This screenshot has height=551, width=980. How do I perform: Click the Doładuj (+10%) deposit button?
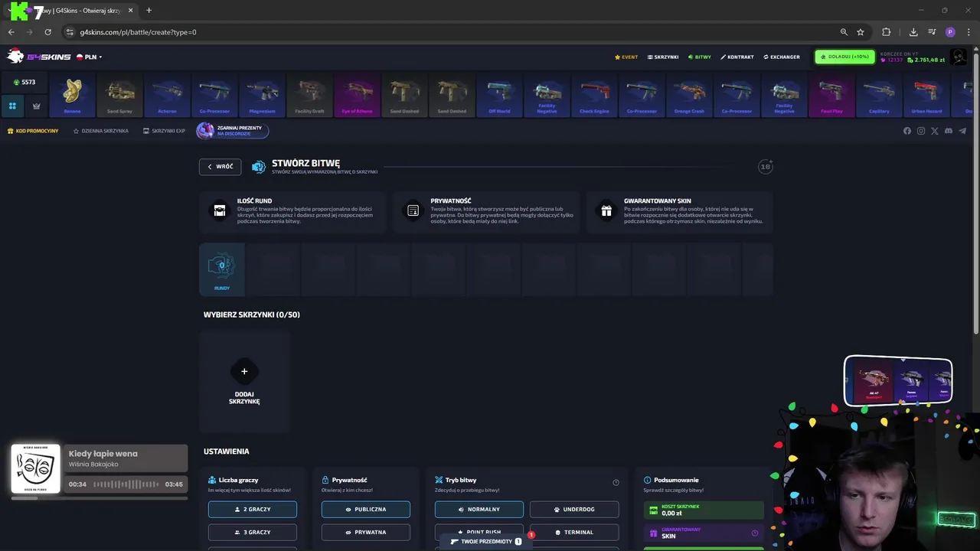pos(844,57)
